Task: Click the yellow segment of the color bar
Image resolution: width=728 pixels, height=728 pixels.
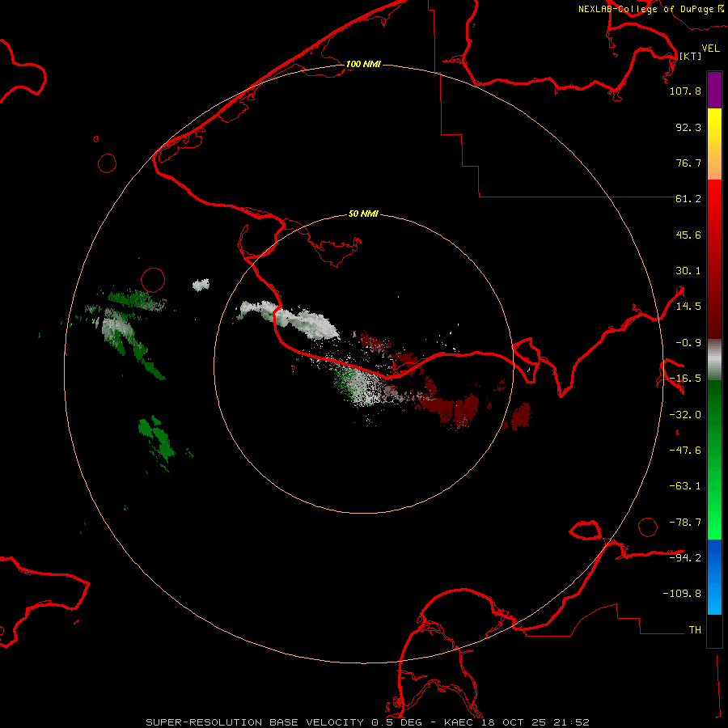Action: click(x=714, y=144)
